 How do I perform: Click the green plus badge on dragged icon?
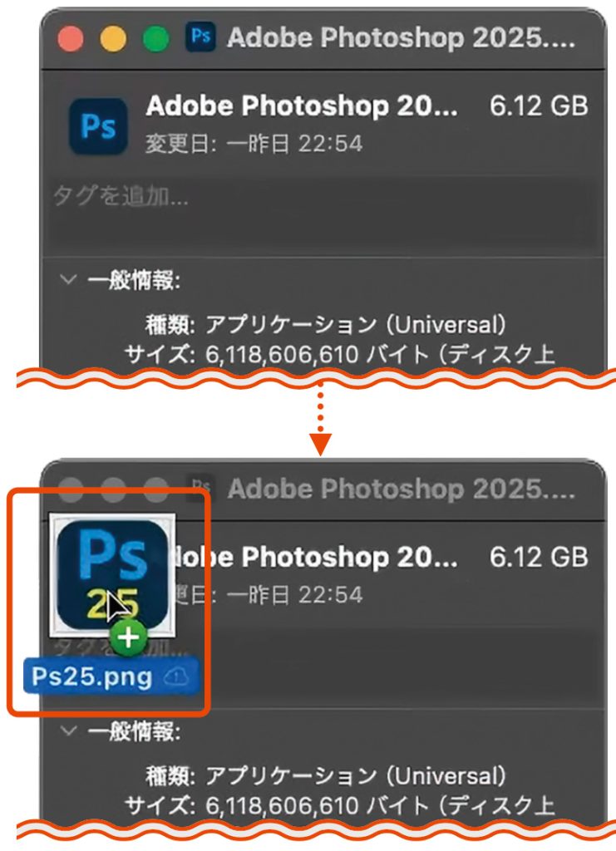coord(129,637)
